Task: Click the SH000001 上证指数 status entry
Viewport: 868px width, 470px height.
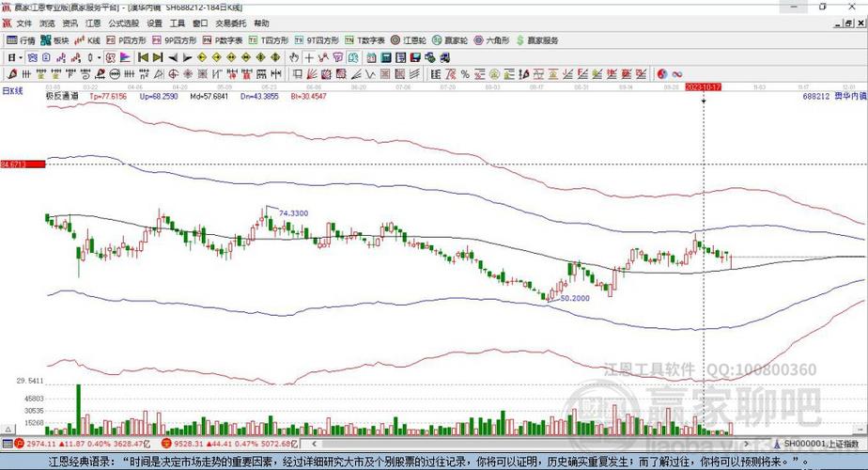Action: point(817,444)
